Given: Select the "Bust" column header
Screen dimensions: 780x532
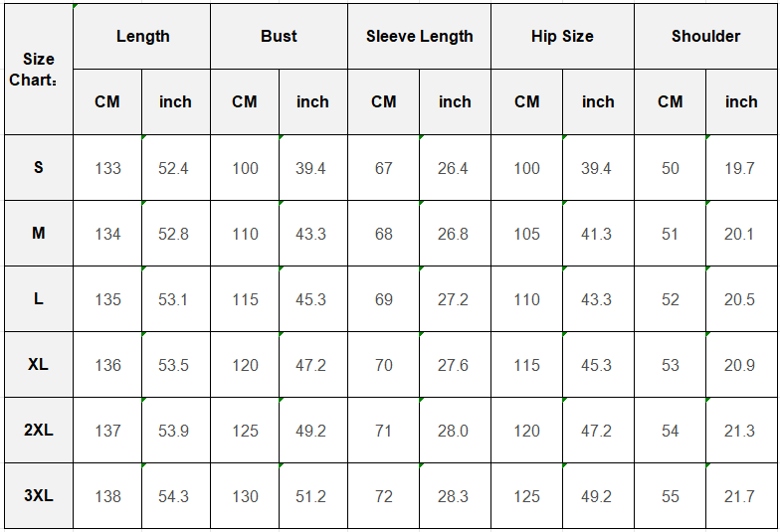Looking at the screenshot, I should click(279, 36).
